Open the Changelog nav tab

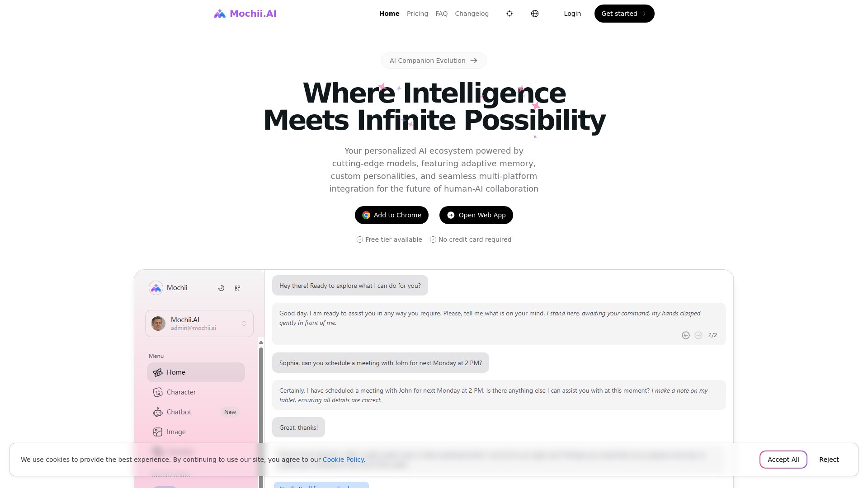[x=472, y=14]
